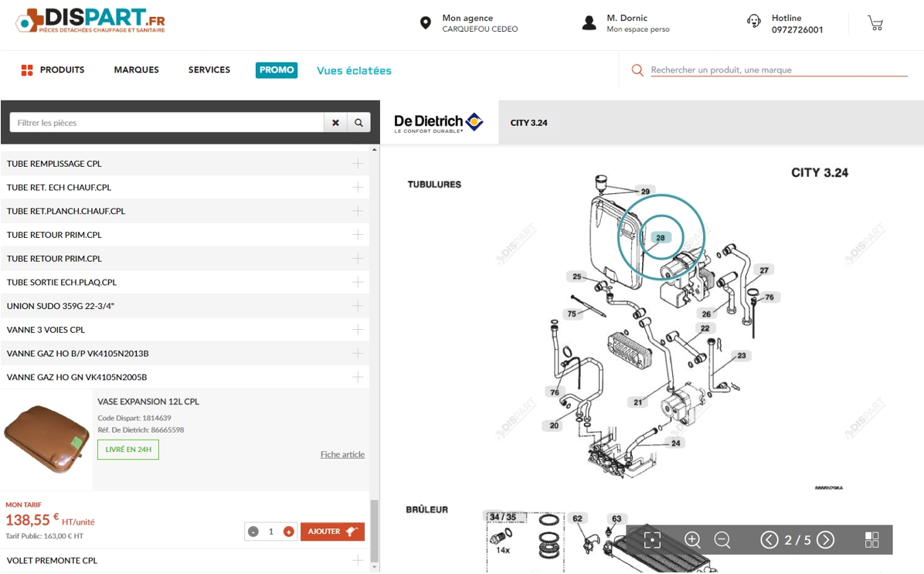Clear the parts filter with X icon
This screenshot has width=924, height=574.
point(335,123)
